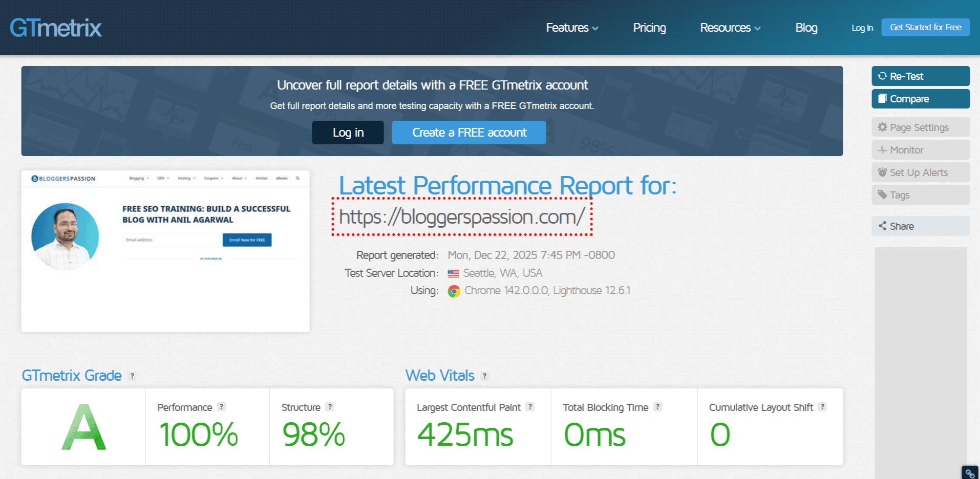Click the Tags label icon
The image size is (980, 479).
click(x=883, y=195)
